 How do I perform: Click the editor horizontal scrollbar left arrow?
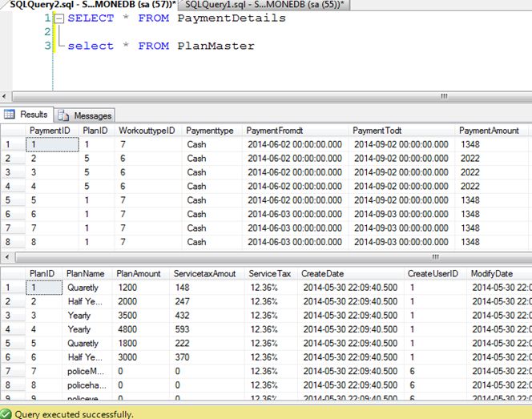click(4, 96)
